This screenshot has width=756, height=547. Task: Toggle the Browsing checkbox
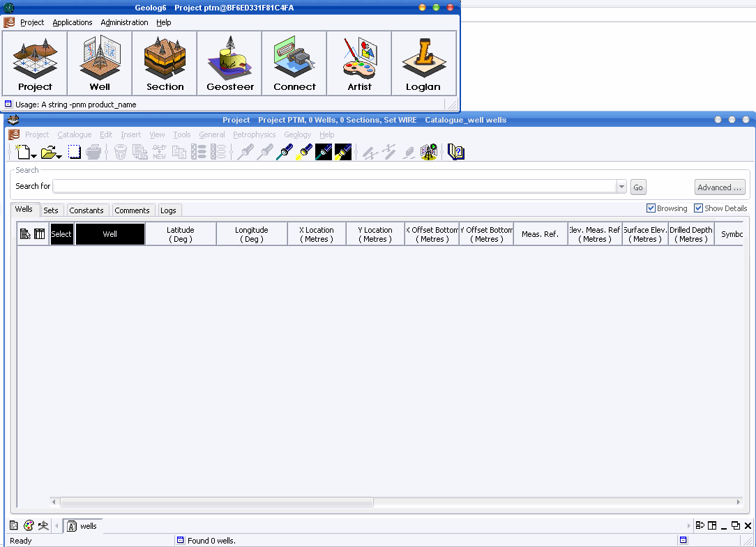click(651, 208)
